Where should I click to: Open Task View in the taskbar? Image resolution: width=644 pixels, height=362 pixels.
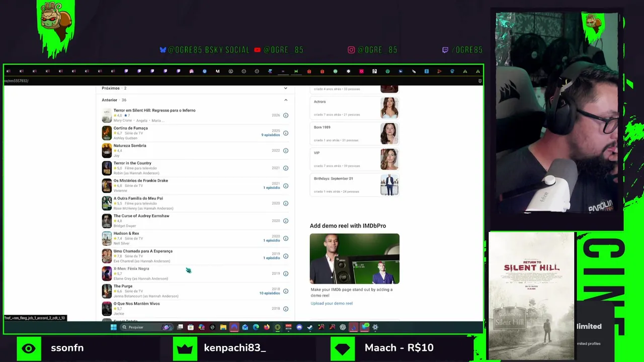[x=180, y=327]
